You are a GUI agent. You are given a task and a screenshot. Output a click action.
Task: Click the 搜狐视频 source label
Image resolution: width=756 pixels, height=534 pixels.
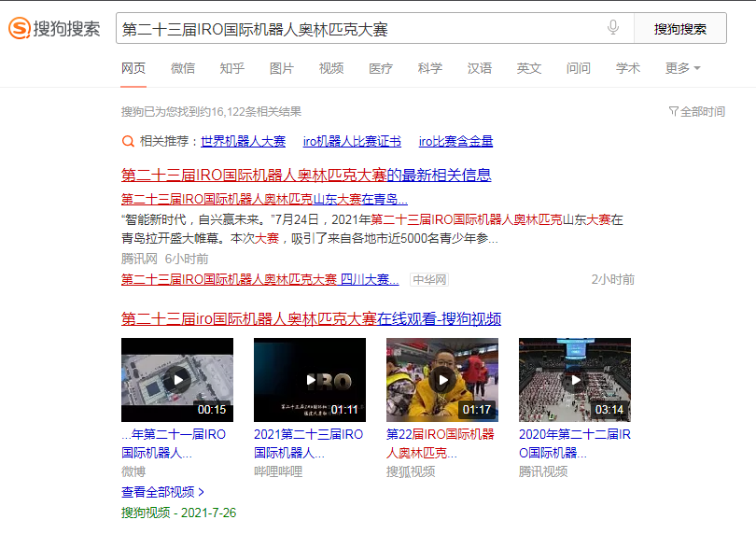point(411,471)
